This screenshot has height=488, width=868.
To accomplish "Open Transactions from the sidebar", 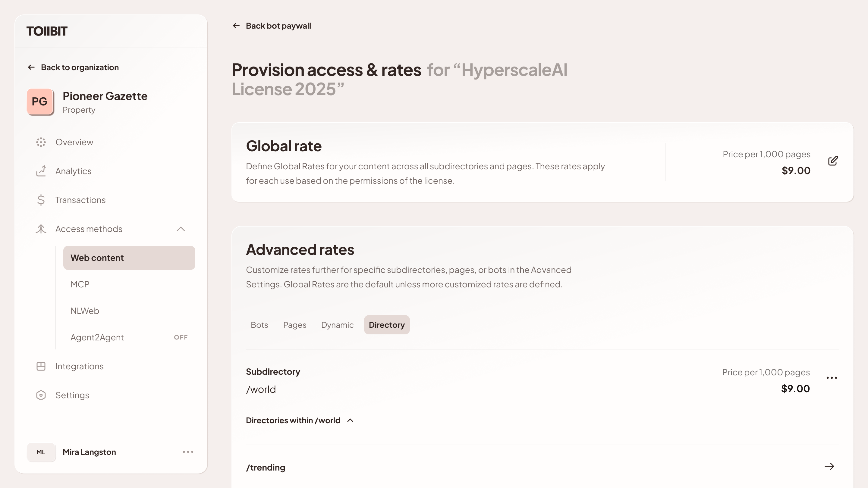I will click(x=80, y=200).
